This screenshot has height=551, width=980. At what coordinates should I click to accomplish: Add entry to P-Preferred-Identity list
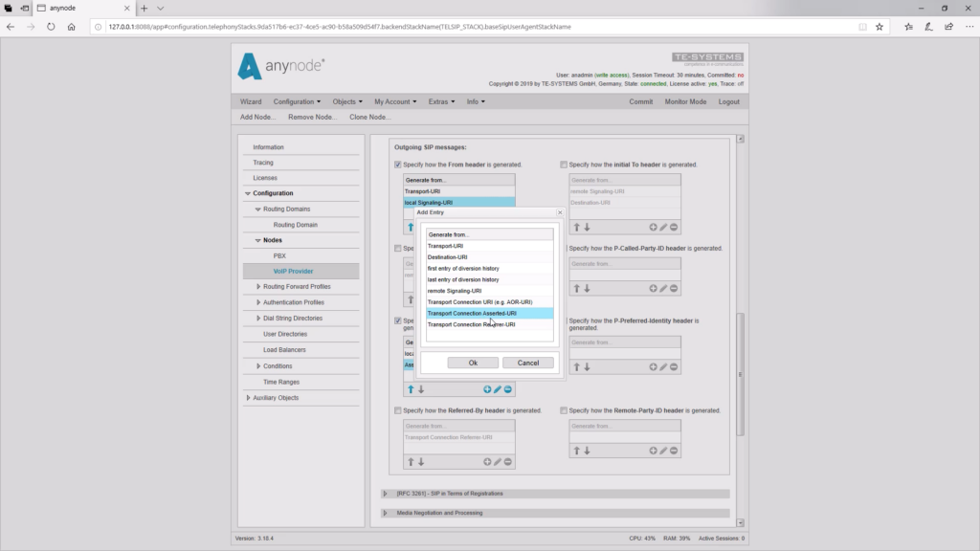point(653,367)
